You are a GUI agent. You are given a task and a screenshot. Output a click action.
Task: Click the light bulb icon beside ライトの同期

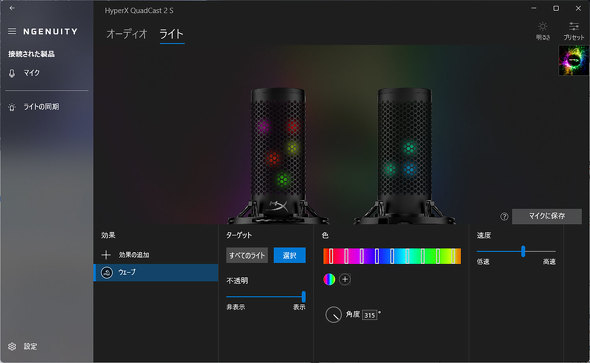[12, 107]
